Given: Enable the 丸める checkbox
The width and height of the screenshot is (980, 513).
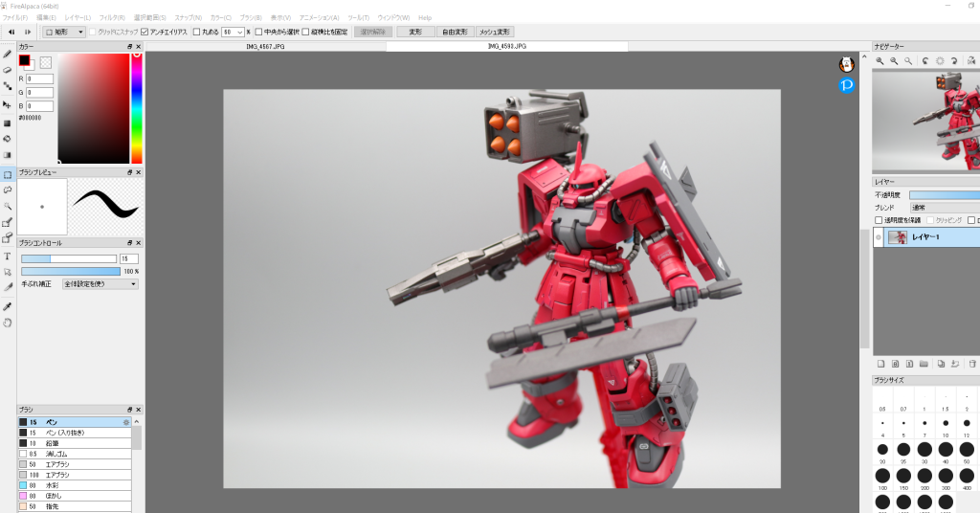Looking at the screenshot, I should (196, 32).
